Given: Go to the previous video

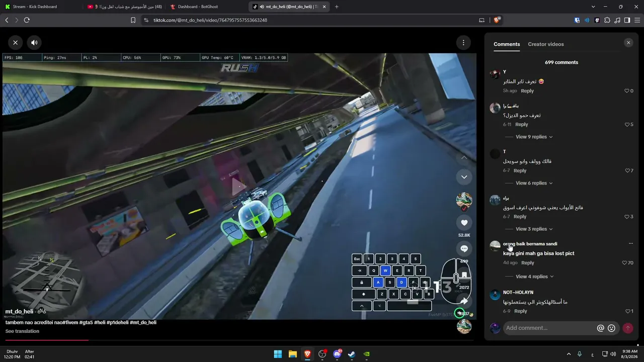Looking at the screenshot, I should pos(464,158).
